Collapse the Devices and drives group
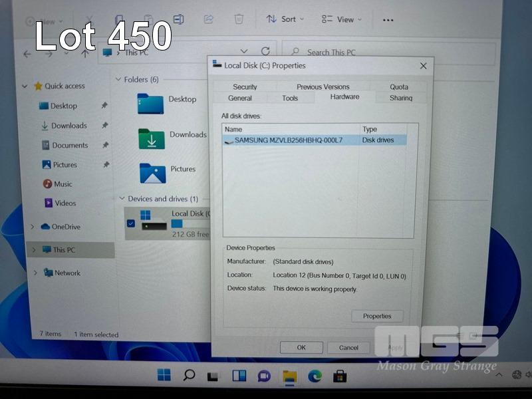This screenshot has width=532, height=399. pos(121,199)
